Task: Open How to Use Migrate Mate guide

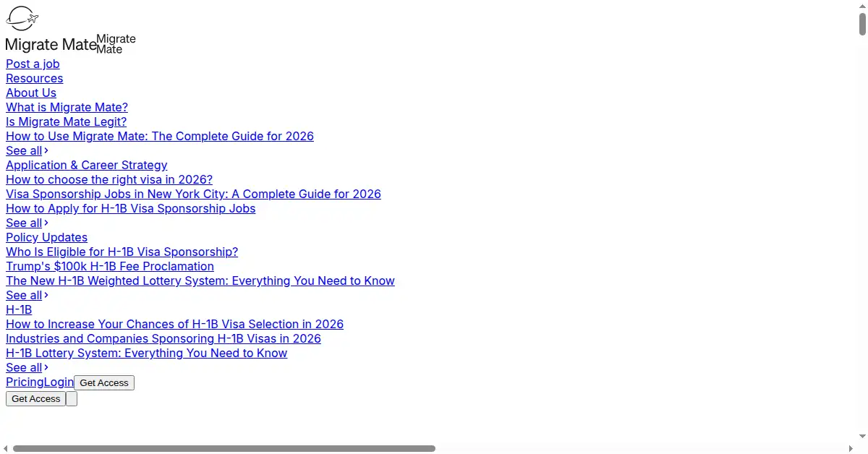Action: point(160,136)
